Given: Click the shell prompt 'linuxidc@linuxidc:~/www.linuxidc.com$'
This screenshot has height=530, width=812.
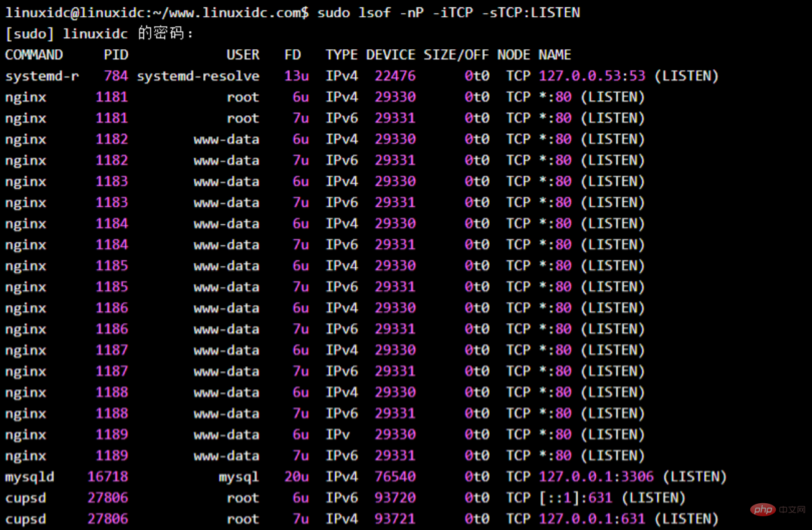Looking at the screenshot, I should pos(157,12).
